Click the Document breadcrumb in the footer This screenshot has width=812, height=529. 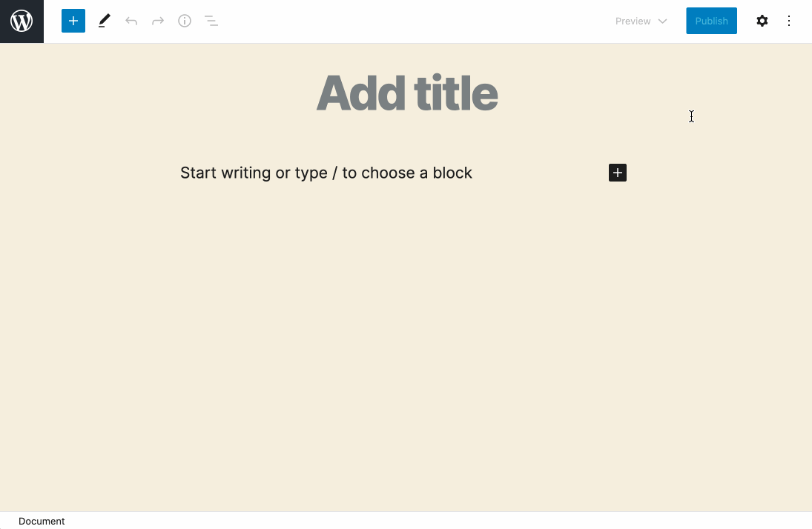[42, 521]
